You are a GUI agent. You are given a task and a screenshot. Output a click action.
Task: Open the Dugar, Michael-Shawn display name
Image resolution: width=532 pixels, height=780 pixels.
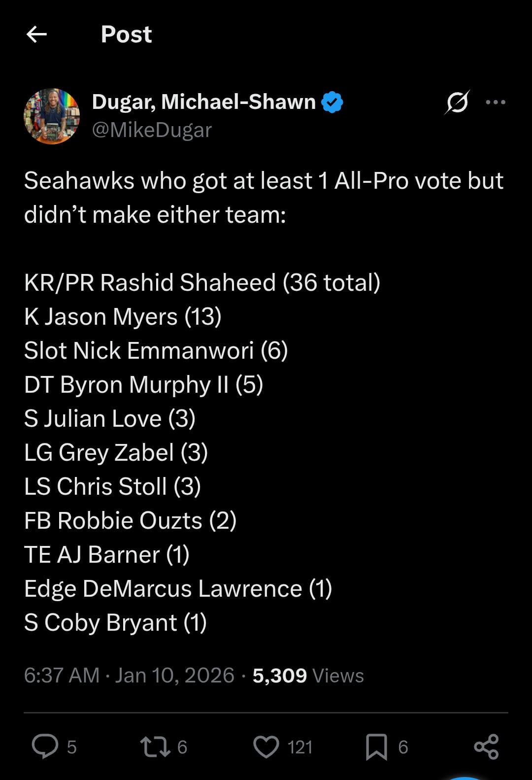(203, 102)
